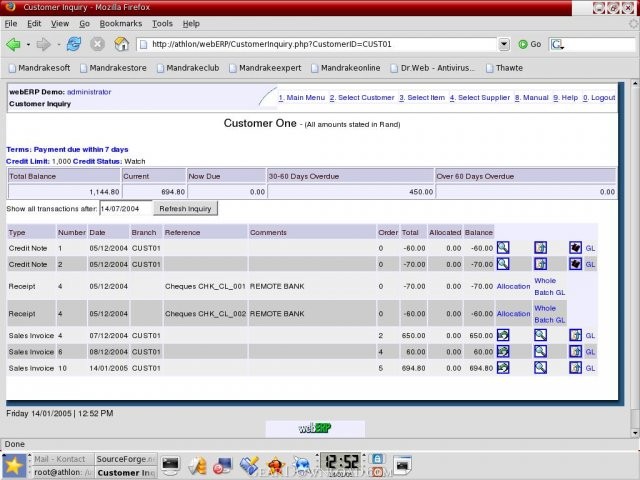Click the star start-menu icon in taskbar
640x480 pixels.
pos(13,466)
